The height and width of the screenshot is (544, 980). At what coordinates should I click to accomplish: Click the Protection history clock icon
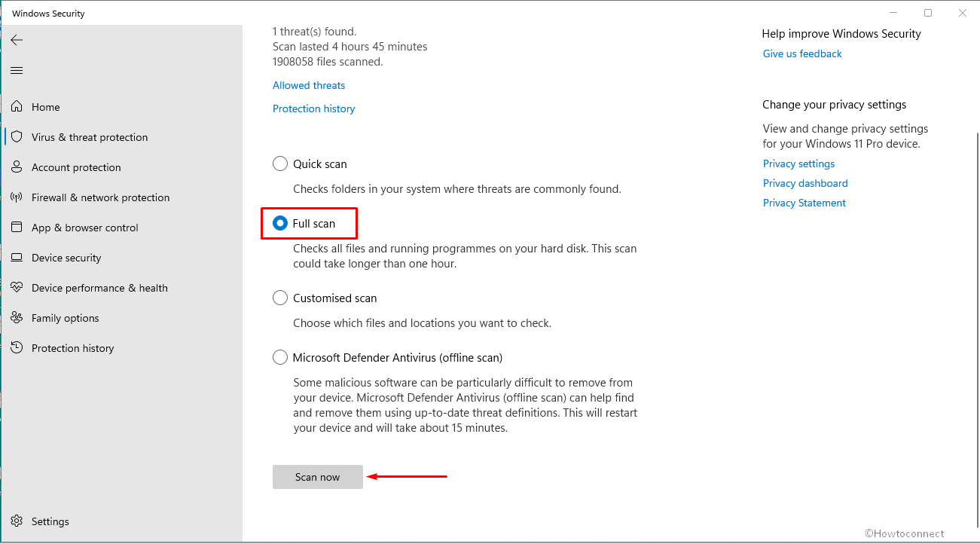(x=17, y=348)
